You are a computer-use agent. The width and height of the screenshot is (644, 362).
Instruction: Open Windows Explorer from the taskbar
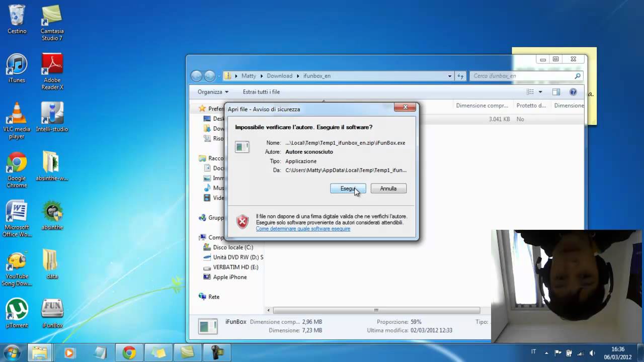click(39, 353)
